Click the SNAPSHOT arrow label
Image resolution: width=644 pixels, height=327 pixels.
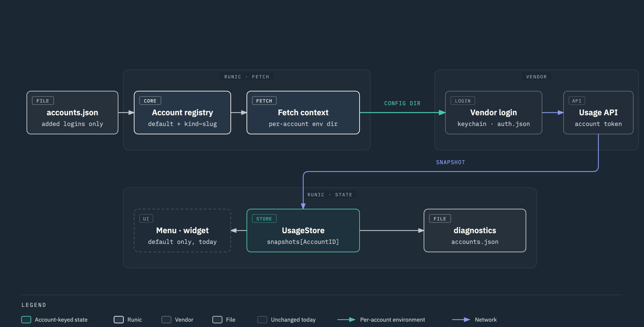point(450,162)
